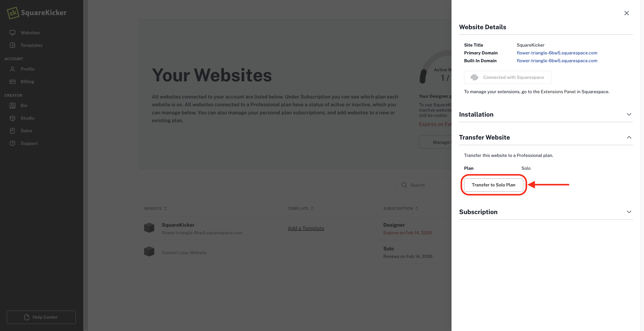The height and width of the screenshot is (331, 644).
Task: Open the Billing section
Action: pos(27,81)
